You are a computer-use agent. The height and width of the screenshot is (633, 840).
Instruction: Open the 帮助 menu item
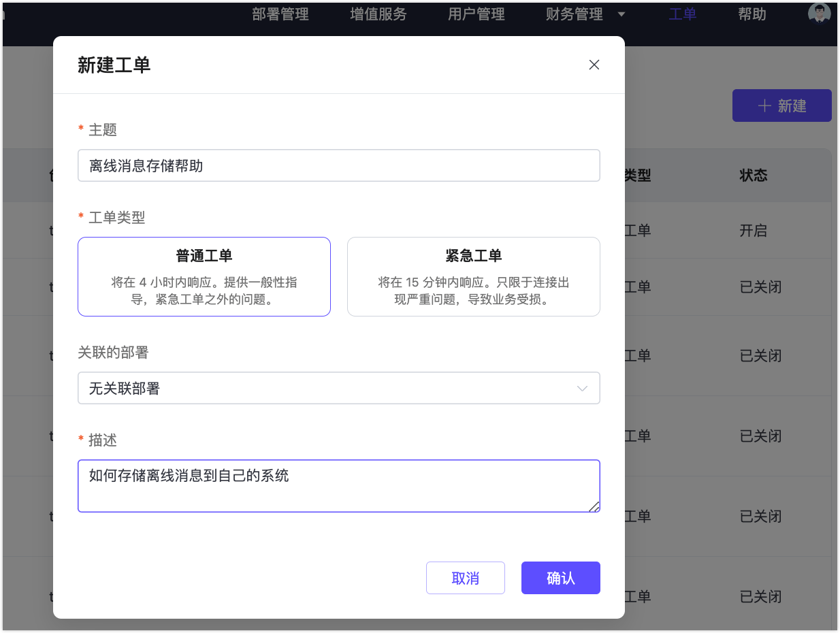coord(752,14)
